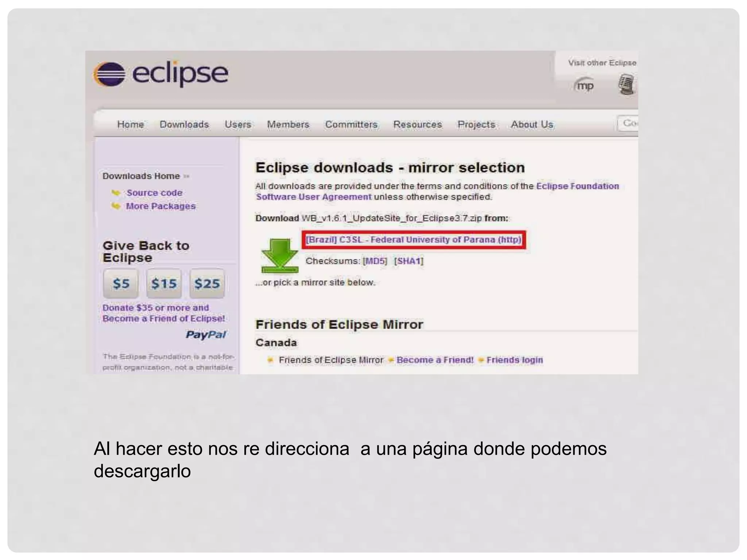The width and height of the screenshot is (747, 560).
Task: Click the PayPal logo
Action: [x=206, y=335]
